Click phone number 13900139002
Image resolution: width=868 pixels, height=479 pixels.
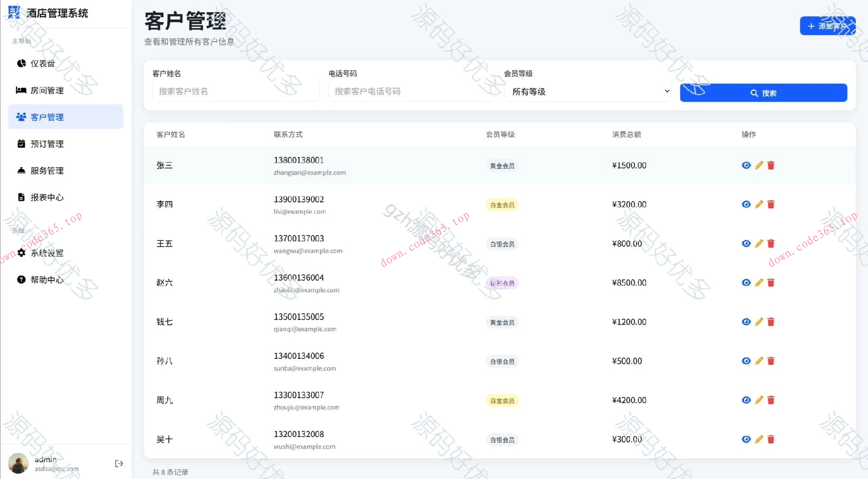pos(299,199)
